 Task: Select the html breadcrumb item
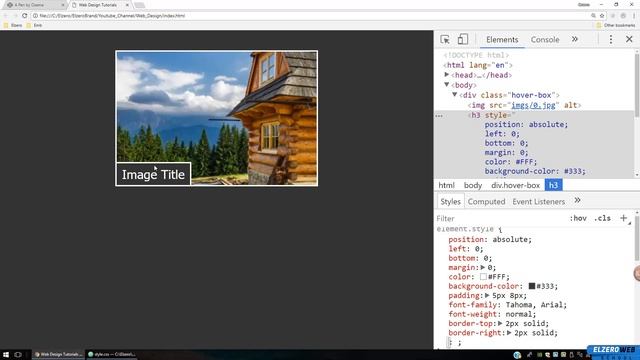pos(446,185)
